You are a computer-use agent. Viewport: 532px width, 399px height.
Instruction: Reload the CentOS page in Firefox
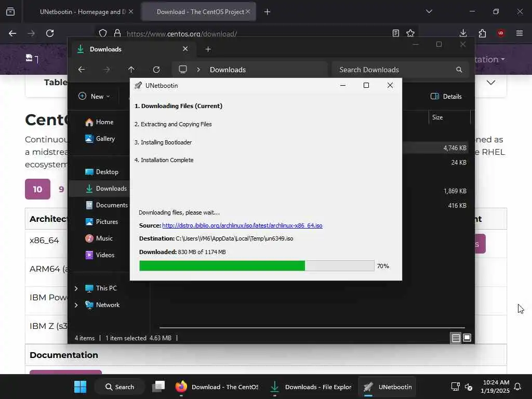tap(50, 33)
